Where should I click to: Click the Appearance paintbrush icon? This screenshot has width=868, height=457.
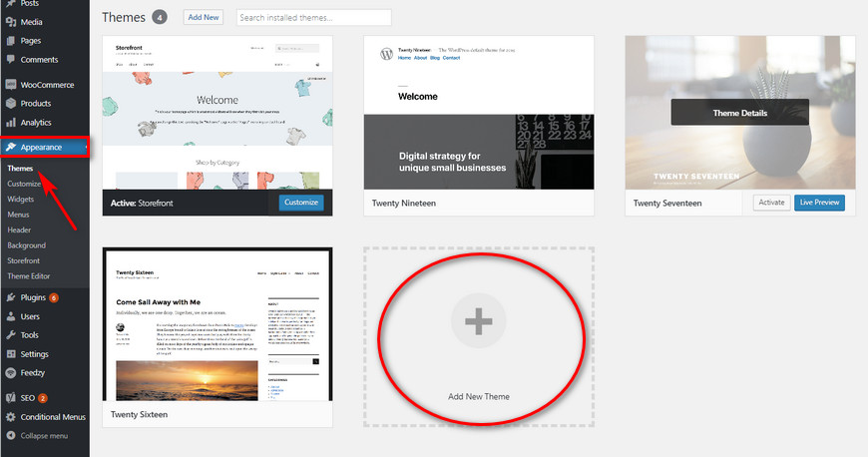tap(11, 147)
